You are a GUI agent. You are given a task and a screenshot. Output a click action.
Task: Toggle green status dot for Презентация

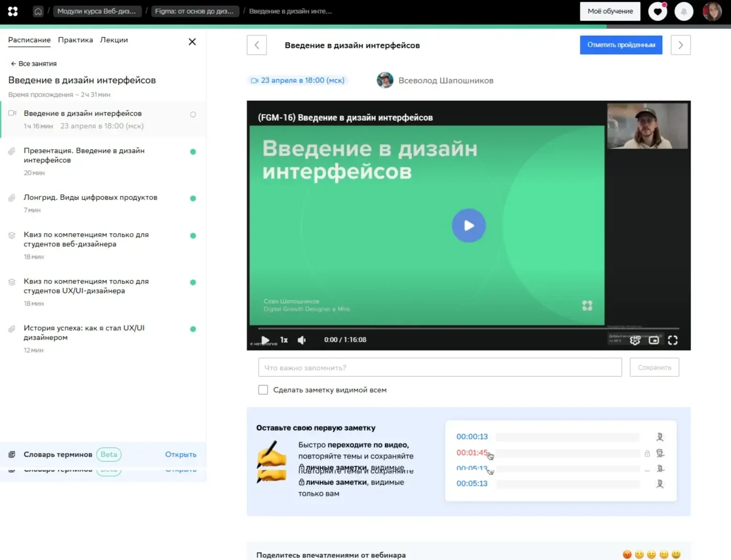pyautogui.click(x=193, y=152)
